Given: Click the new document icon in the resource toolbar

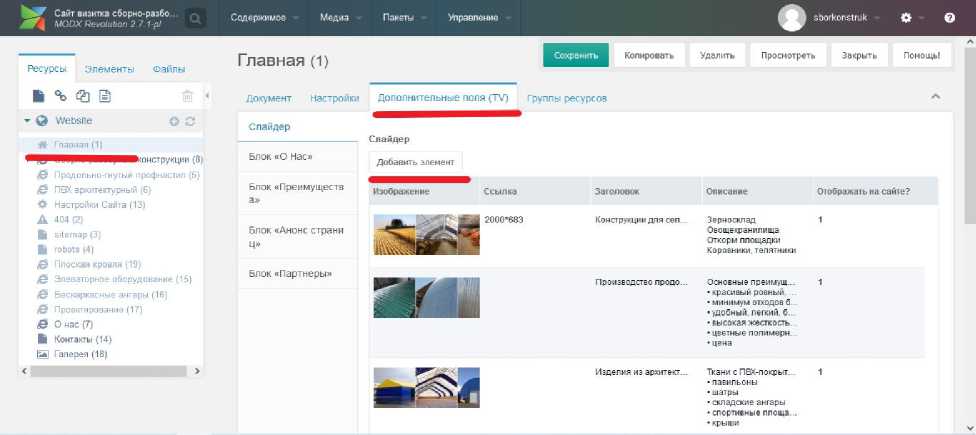Looking at the screenshot, I should coord(39,96).
